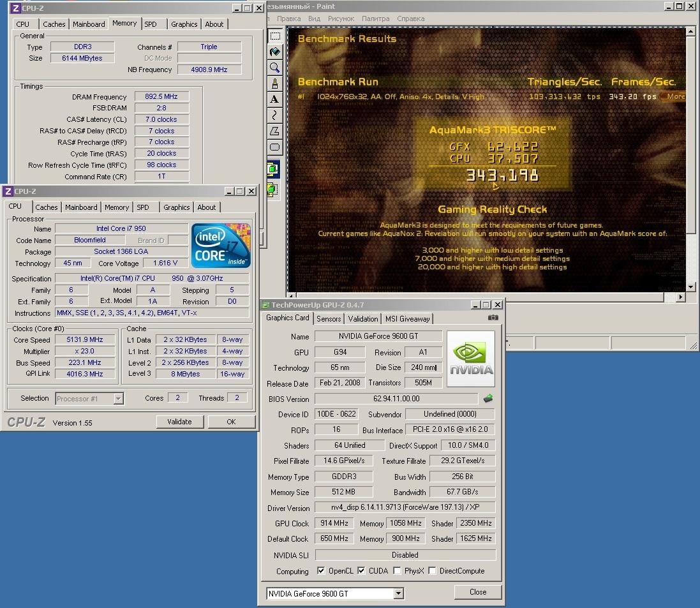Click the Validate button in CPU-Z
Image resolution: width=700 pixels, height=608 pixels.
pyautogui.click(x=179, y=422)
